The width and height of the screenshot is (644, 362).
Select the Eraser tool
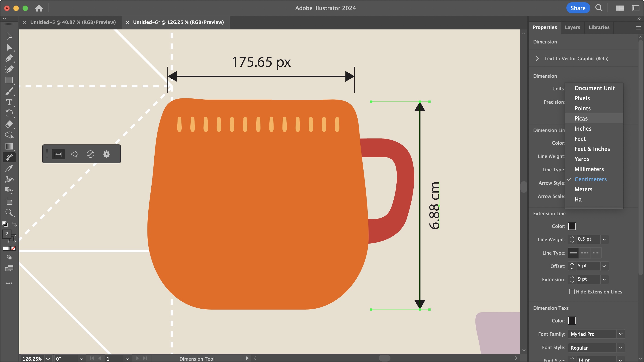(x=9, y=124)
